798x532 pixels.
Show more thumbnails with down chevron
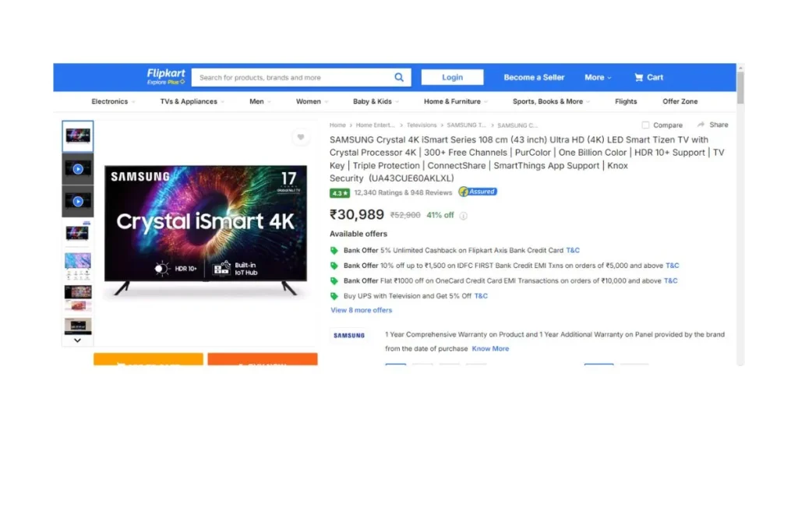(x=77, y=340)
